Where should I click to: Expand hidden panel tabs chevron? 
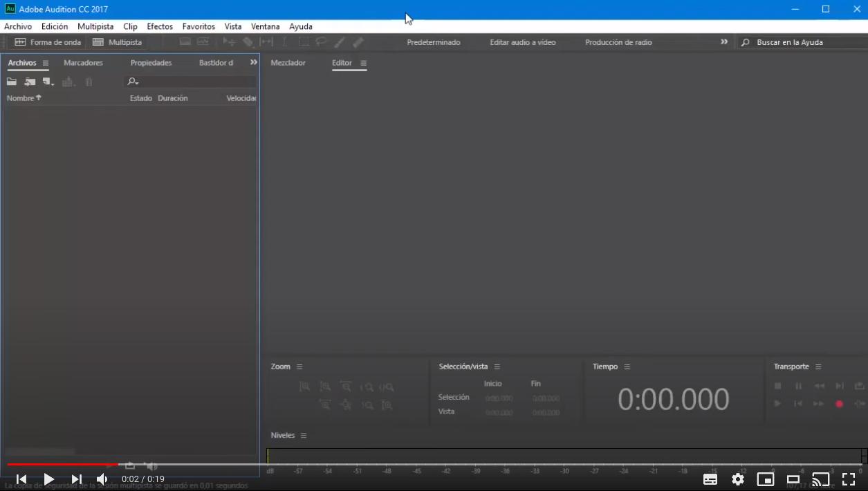253,62
